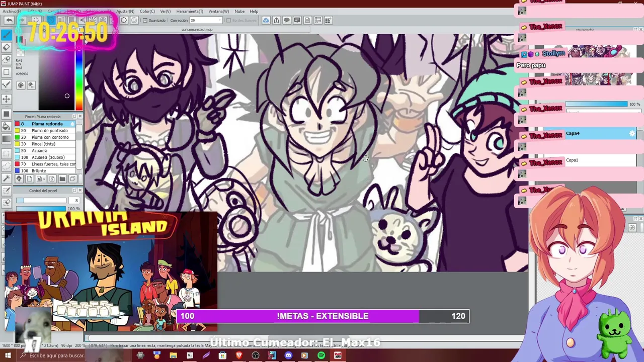This screenshot has width=644, height=362.
Task: Select the Selection Pen tool
Action: click(x=7, y=190)
